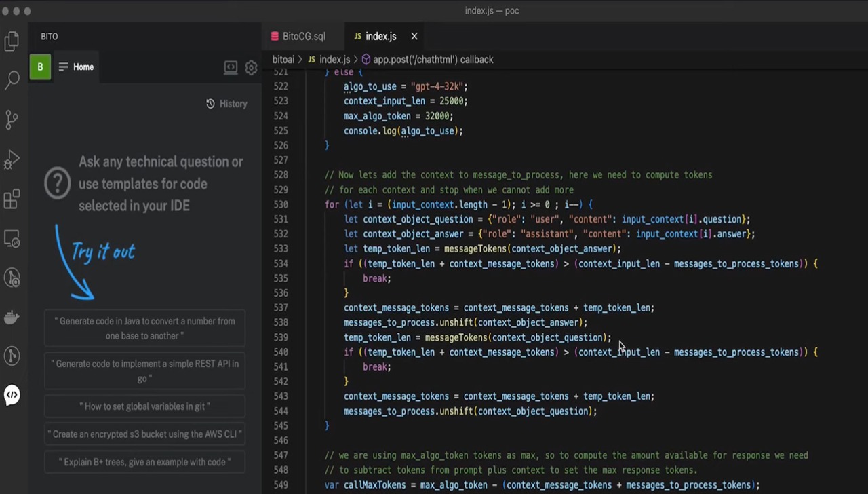Viewport: 868px width, 494px height.
Task: Click the 'Now lets add the context' comment
Action: (x=518, y=175)
